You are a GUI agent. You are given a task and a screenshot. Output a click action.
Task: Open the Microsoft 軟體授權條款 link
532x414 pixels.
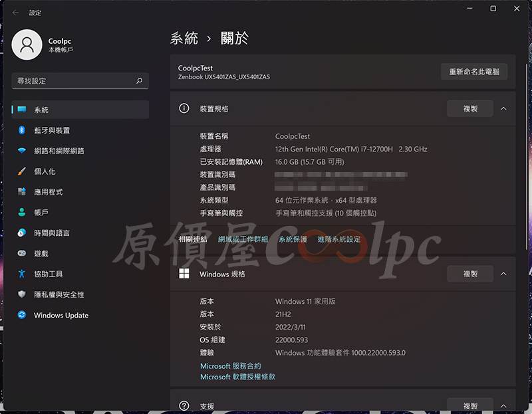coord(237,377)
